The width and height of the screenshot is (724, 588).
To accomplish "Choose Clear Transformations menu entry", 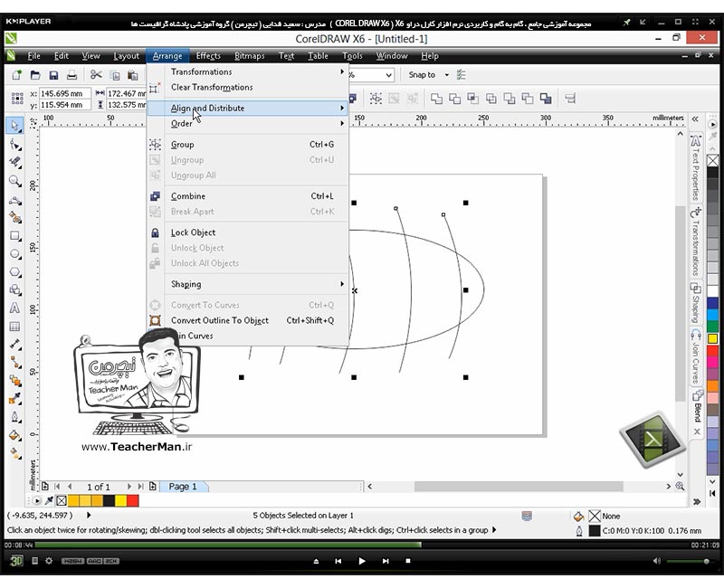I will tap(247, 87).
